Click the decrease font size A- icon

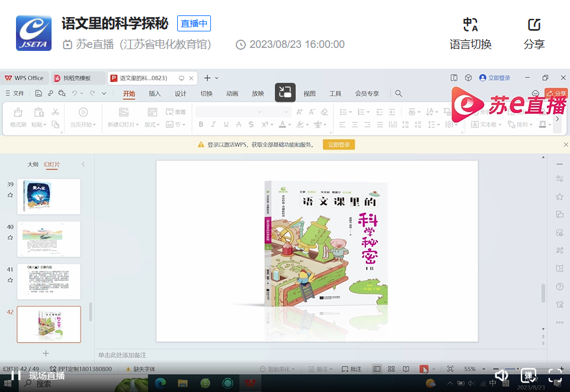coord(312,112)
